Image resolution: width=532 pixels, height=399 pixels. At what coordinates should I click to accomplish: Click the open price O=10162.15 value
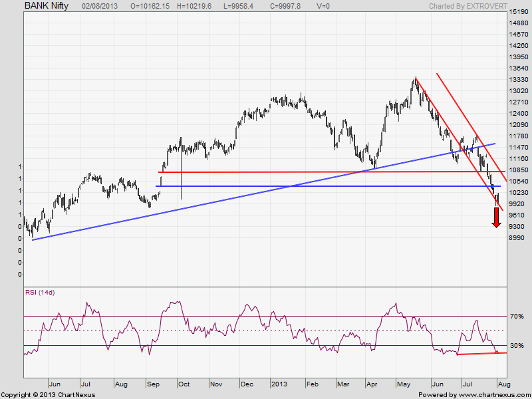[x=150, y=5]
